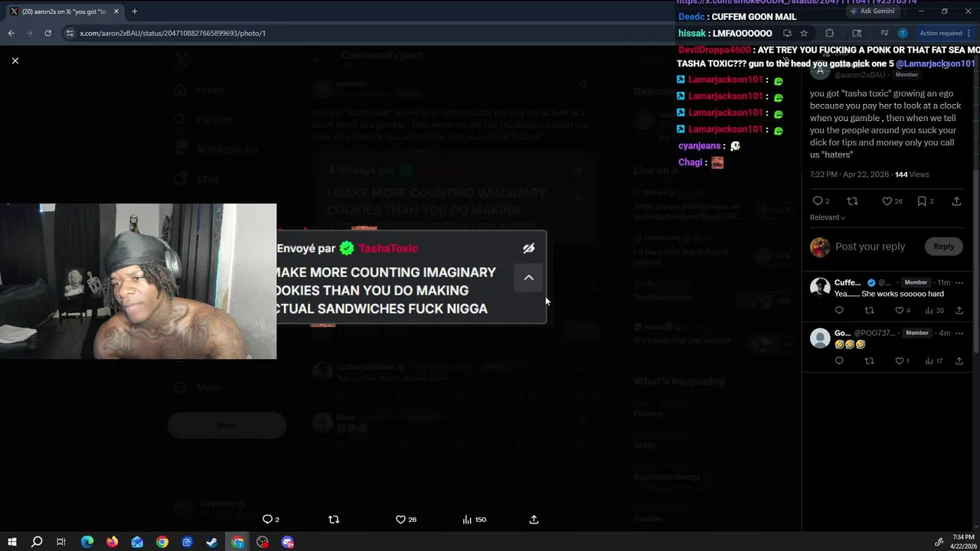This screenshot has width=980, height=551.
Task: Open the Chrome profile avatar T
Action: (x=903, y=33)
